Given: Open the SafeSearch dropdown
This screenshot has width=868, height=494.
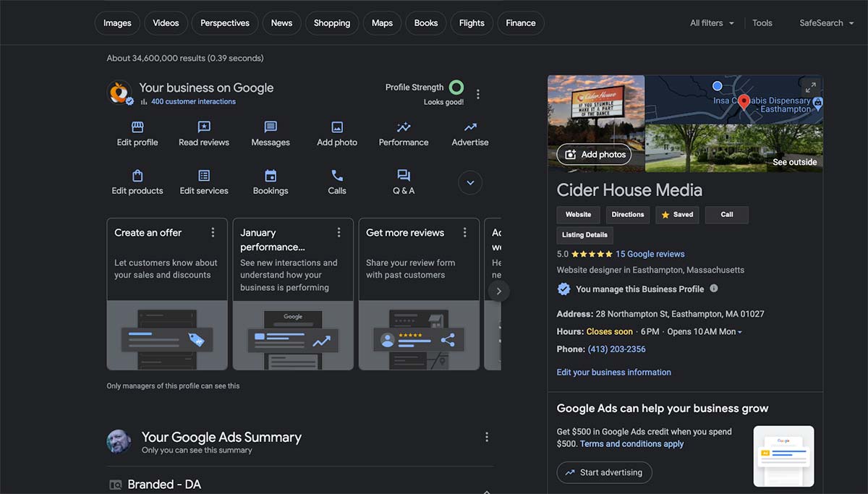Looking at the screenshot, I should [826, 23].
